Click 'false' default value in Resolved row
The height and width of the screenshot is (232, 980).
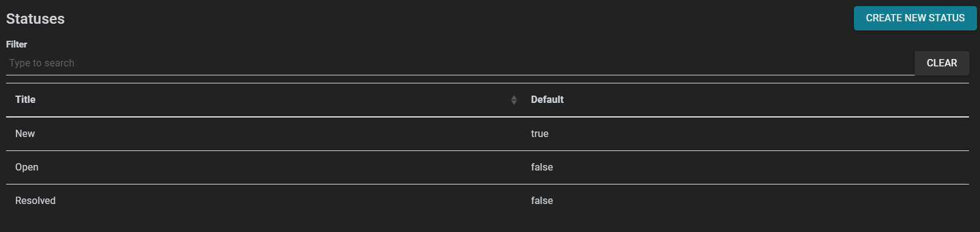542,201
